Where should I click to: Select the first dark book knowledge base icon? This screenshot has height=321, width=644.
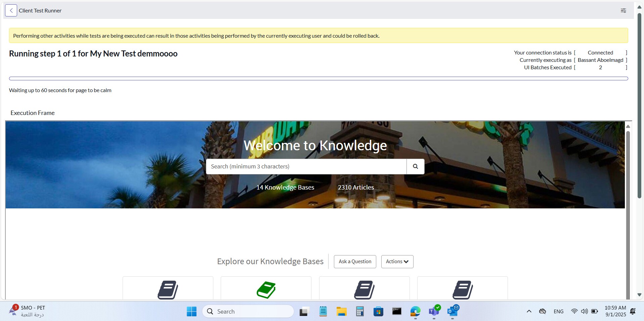[168, 290]
